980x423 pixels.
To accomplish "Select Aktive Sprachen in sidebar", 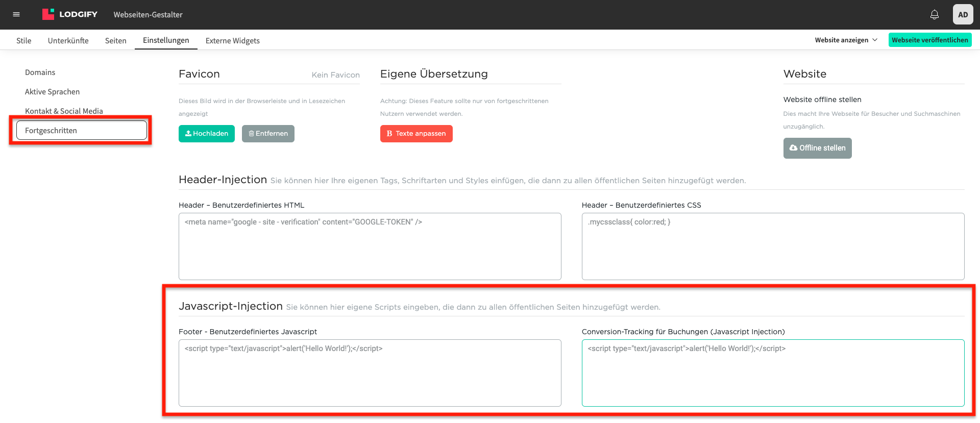I will (x=52, y=92).
